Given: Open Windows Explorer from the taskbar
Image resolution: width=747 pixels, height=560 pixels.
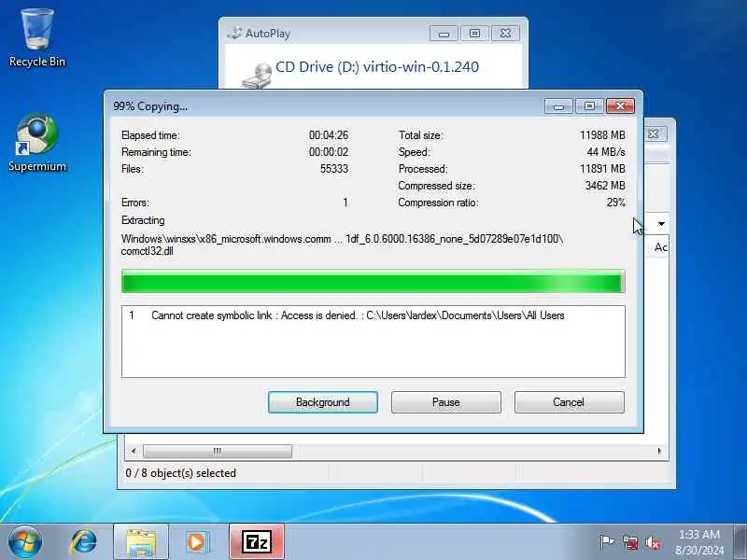Looking at the screenshot, I should click(141, 542).
